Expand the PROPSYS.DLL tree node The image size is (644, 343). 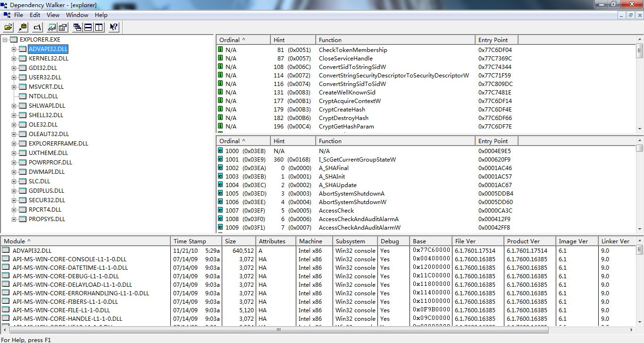point(14,219)
